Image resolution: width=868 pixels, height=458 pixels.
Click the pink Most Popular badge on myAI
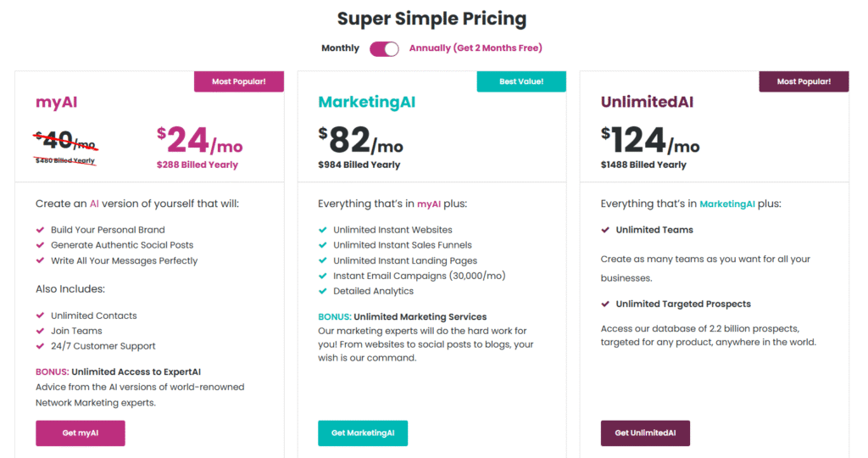click(238, 81)
